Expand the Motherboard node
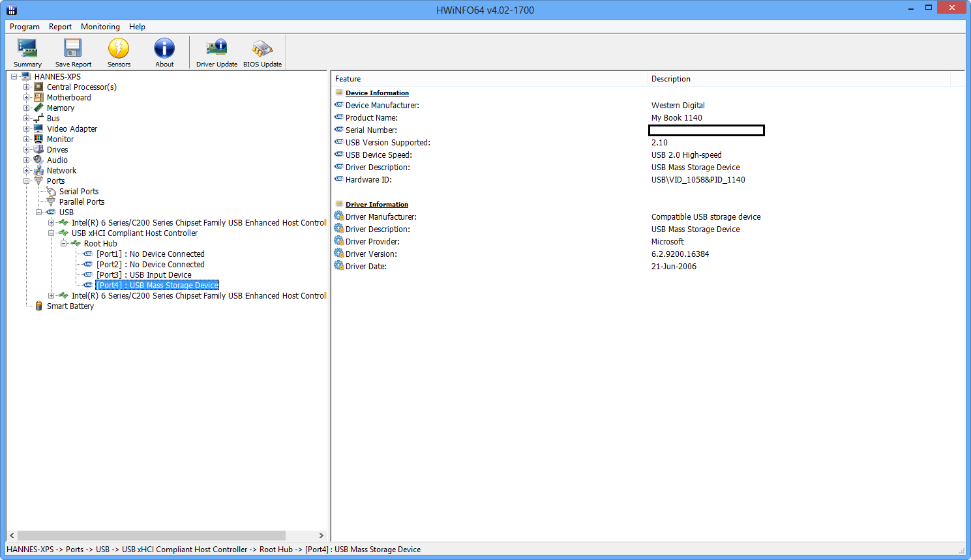 click(27, 97)
